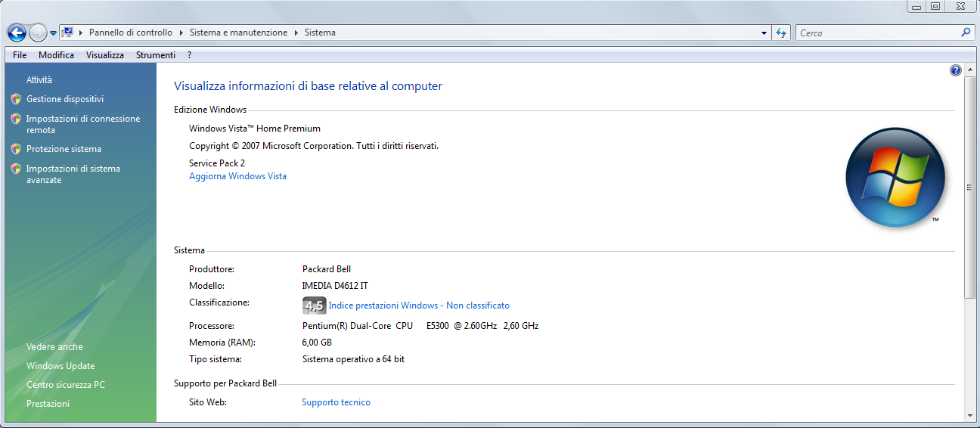Screen dimensions: 980x428
Task: Open the File menu
Action: pyautogui.click(x=20, y=55)
